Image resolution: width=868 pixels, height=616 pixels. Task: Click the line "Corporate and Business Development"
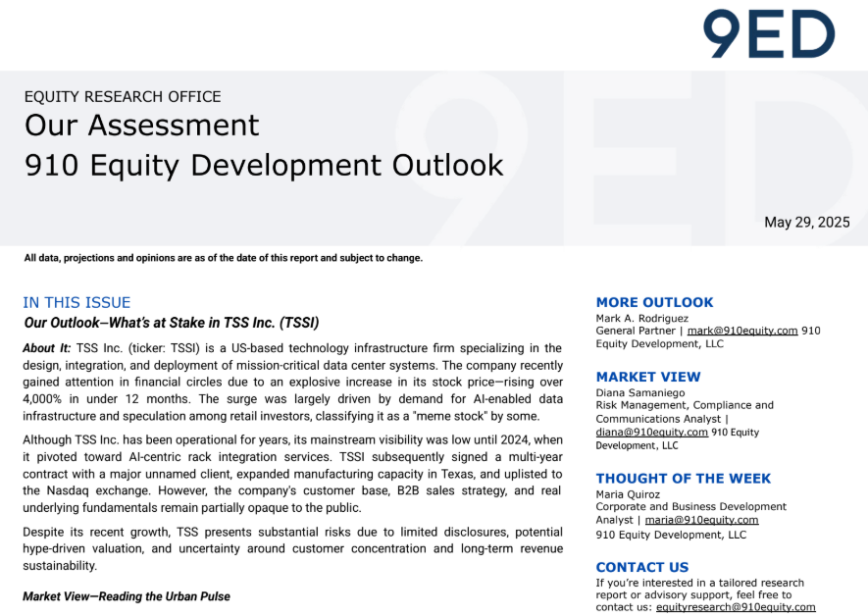pos(690,506)
